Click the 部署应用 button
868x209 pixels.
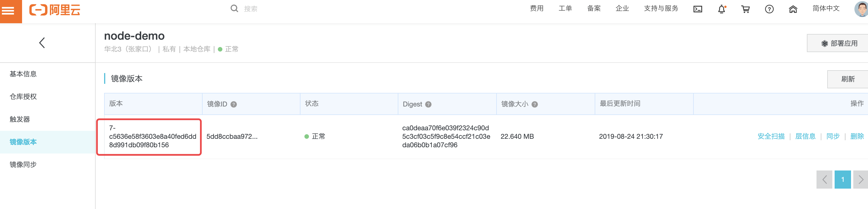coord(839,43)
